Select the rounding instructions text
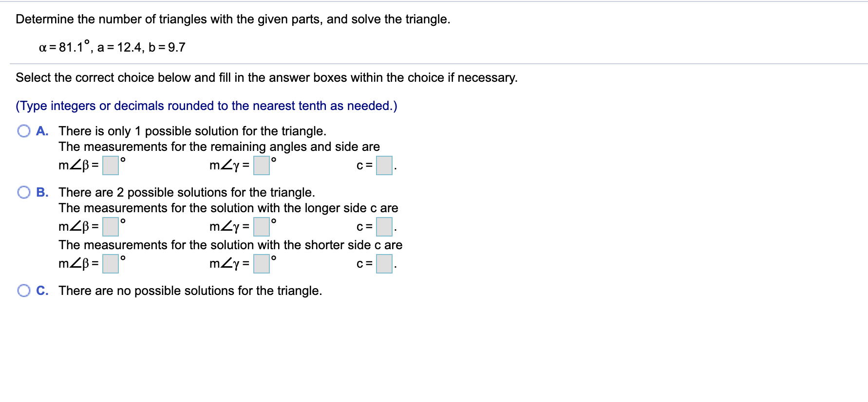Screen dimensions: 868x402 (207, 106)
